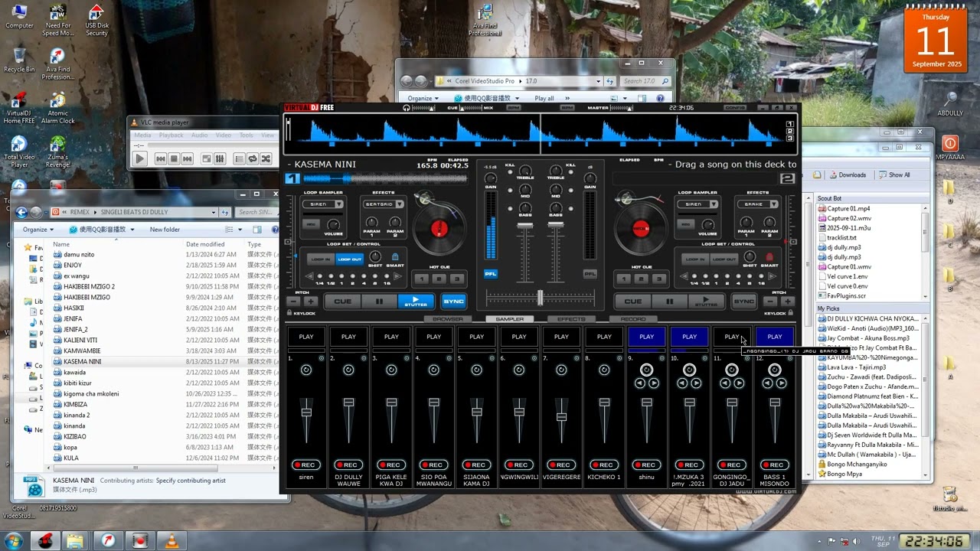Stop sampler slot 9 shinu PLAY
This screenshot has height=551, width=980.
point(647,337)
